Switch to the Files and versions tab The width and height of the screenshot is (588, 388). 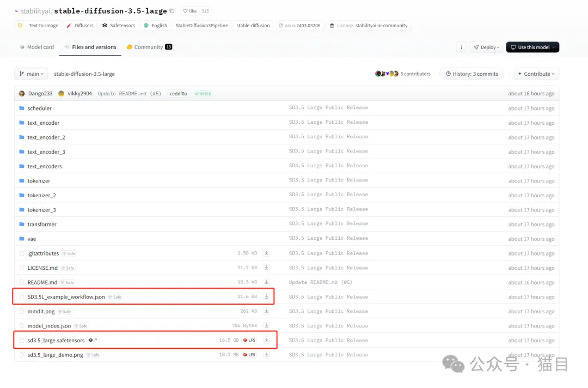pos(90,47)
